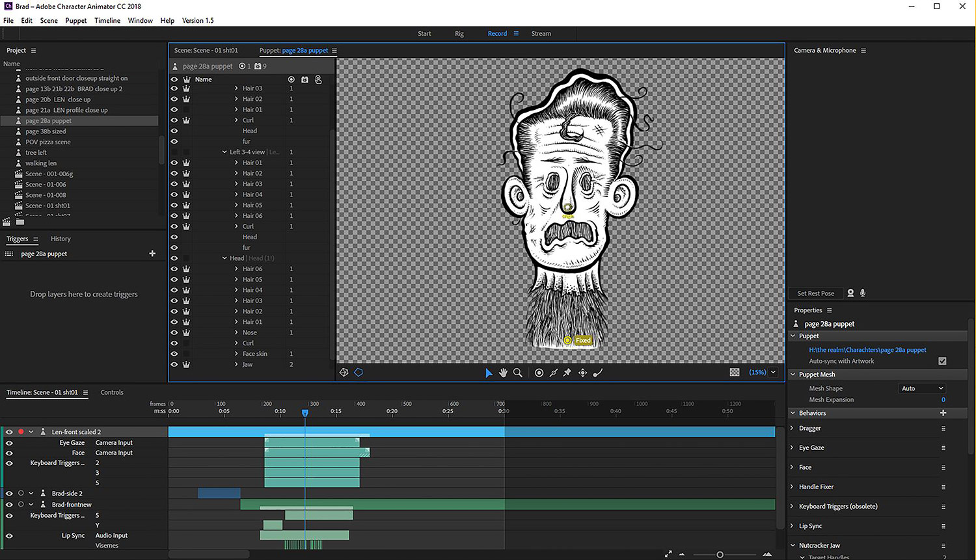Image resolution: width=976 pixels, height=560 pixels.
Task: Click the Set Rest Pose button
Action: [815, 293]
